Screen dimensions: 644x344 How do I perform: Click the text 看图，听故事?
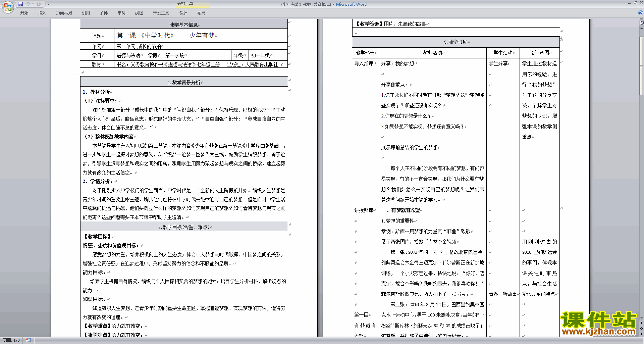[503, 294]
